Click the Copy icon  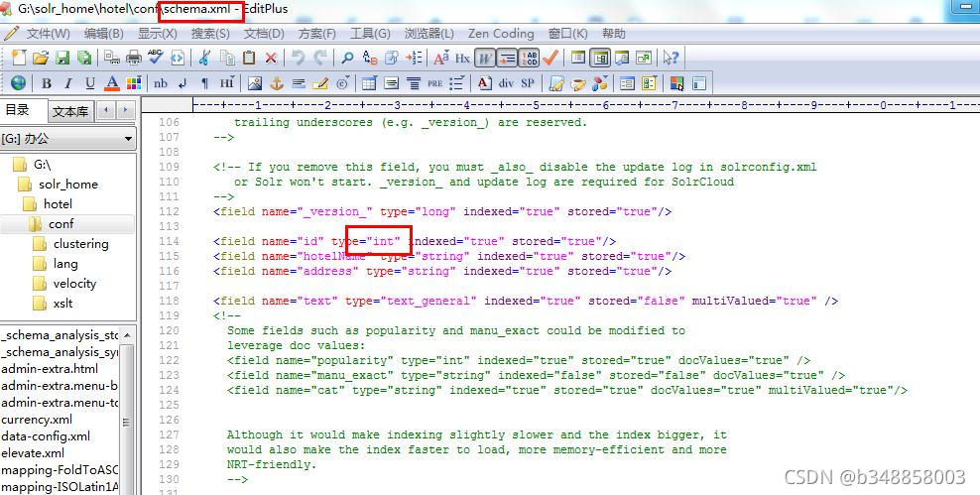pyautogui.click(x=227, y=58)
